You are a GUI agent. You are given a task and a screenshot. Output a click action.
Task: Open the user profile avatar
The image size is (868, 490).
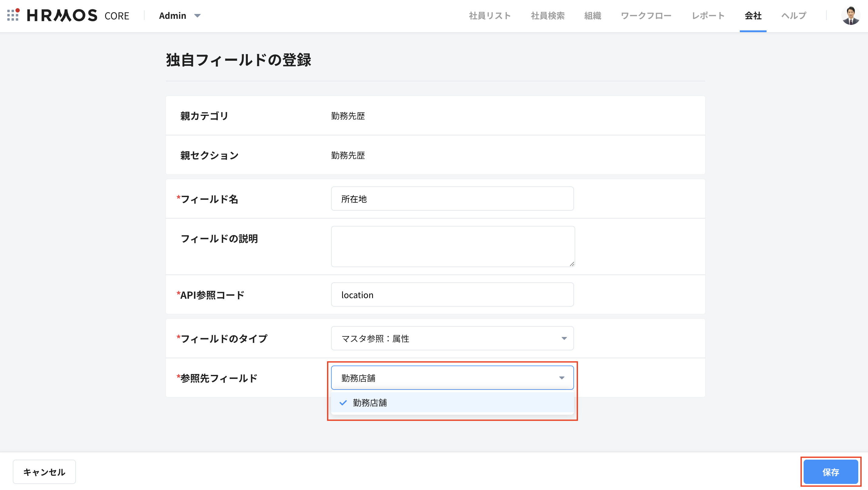pos(850,15)
